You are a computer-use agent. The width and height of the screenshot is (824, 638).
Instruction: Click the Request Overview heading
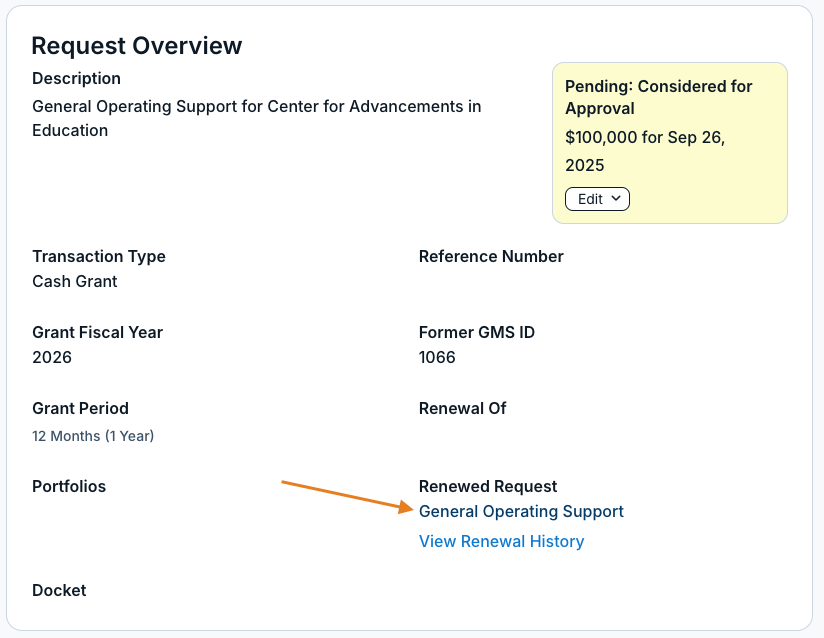(137, 46)
